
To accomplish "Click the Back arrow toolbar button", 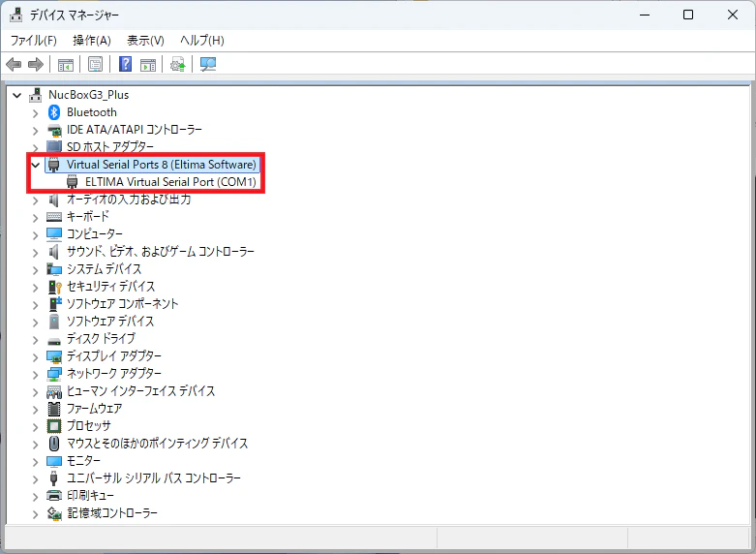I will pos(14,64).
